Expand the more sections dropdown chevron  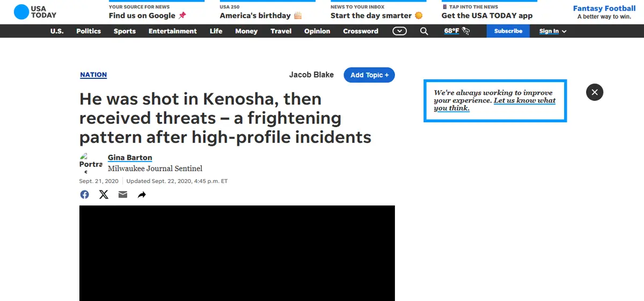click(399, 31)
